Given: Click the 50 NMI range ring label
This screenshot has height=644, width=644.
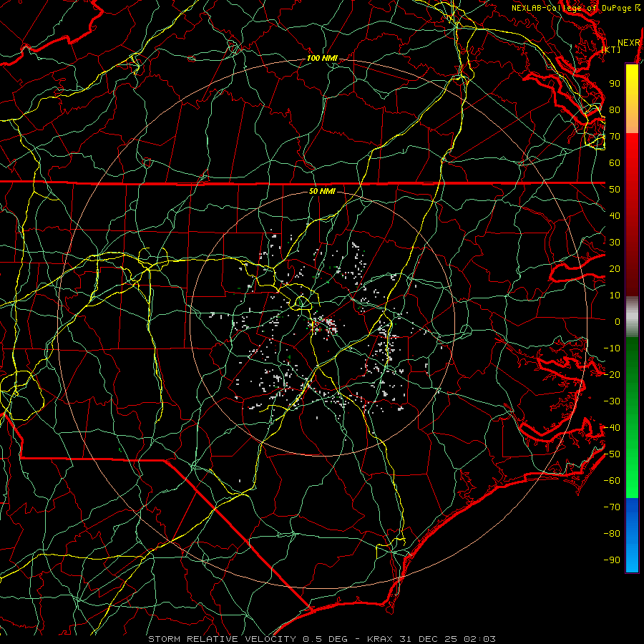Looking at the screenshot, I should point(322,191).
